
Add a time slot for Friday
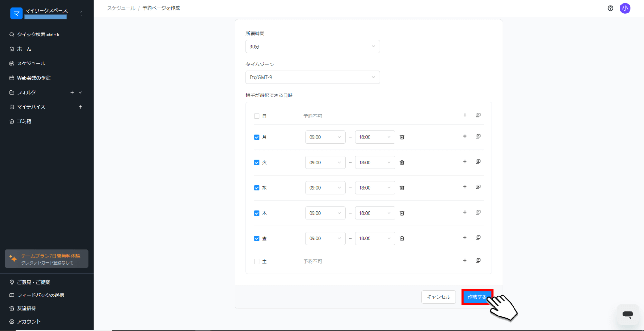point(465,238)
